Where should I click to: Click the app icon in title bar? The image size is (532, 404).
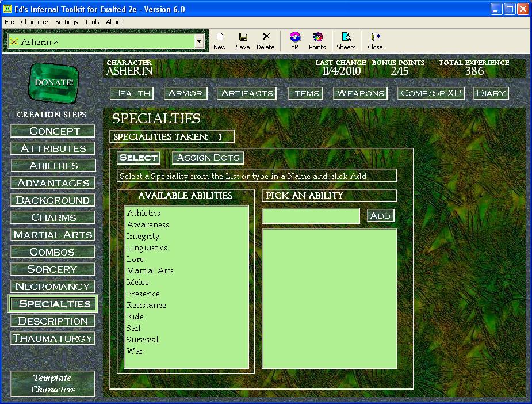click(x=7, y=9)
